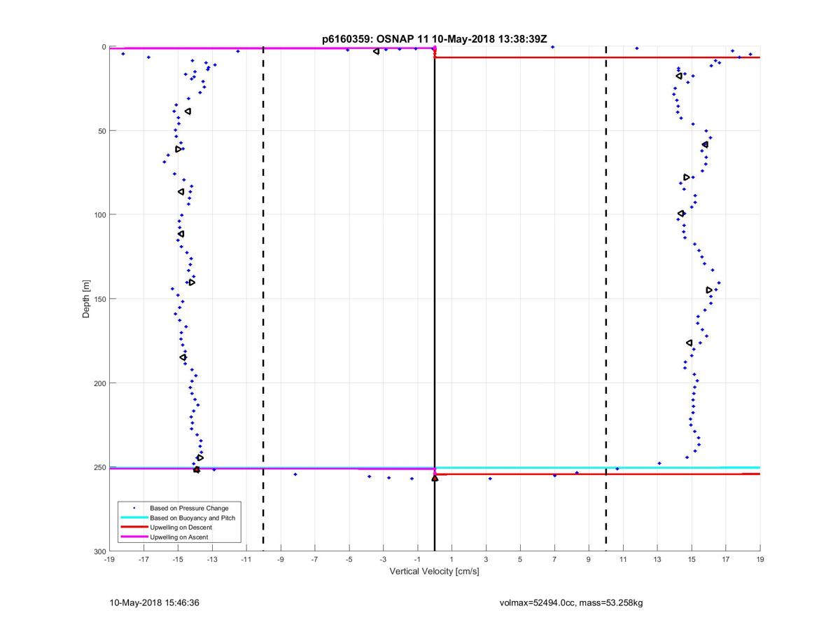Click x-axis tick label '-9'
840x620 pixels.
(x=281, y=560)
